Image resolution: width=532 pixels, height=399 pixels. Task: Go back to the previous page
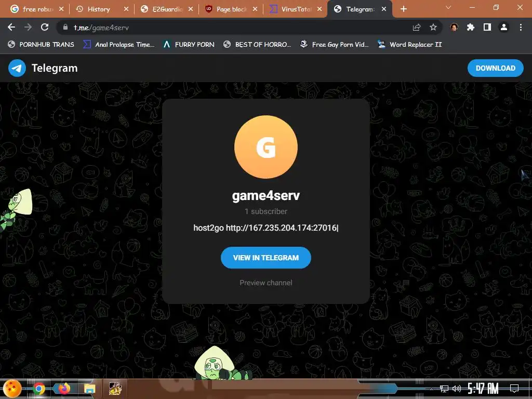point(11,28)
